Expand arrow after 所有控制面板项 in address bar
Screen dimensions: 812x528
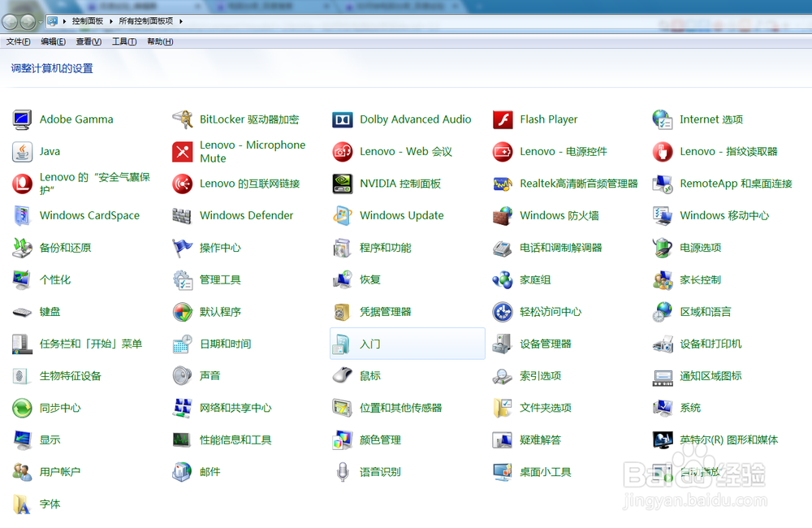(x=181, y=21)
